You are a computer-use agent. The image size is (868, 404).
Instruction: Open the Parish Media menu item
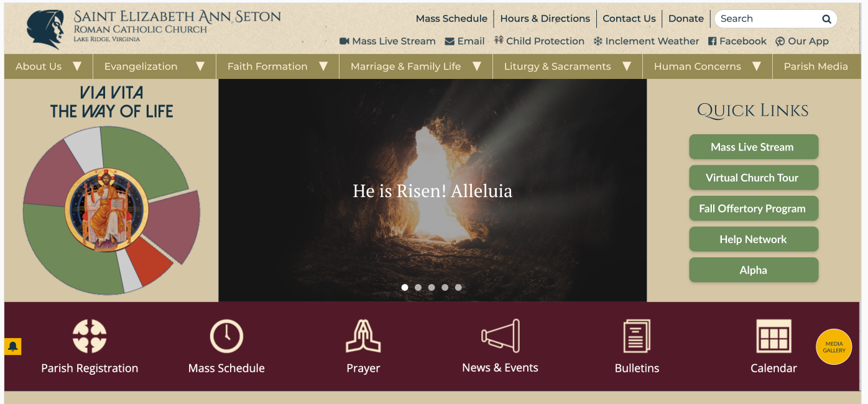click(816, 67)
